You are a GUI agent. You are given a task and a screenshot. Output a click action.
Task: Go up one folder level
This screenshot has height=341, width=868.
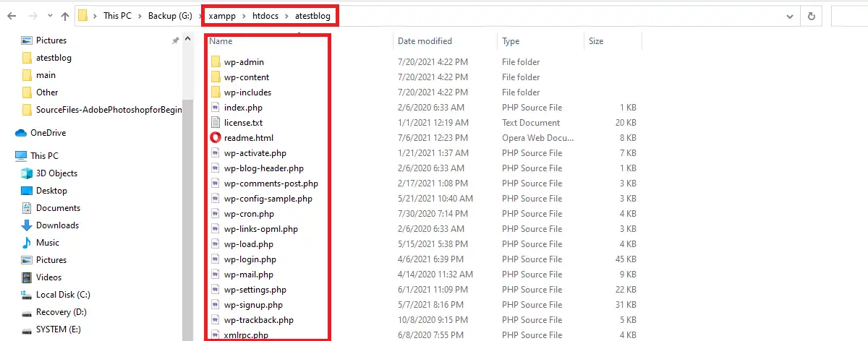point(64,15)
